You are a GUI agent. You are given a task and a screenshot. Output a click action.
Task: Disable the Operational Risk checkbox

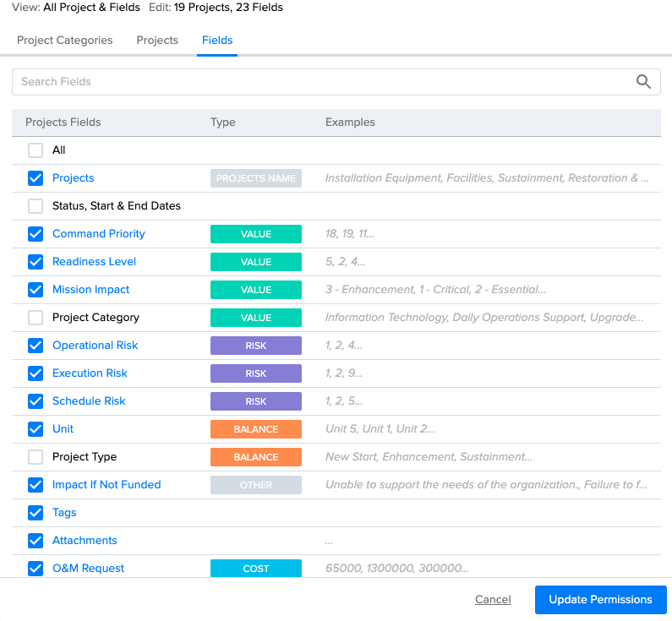(36, 346)
